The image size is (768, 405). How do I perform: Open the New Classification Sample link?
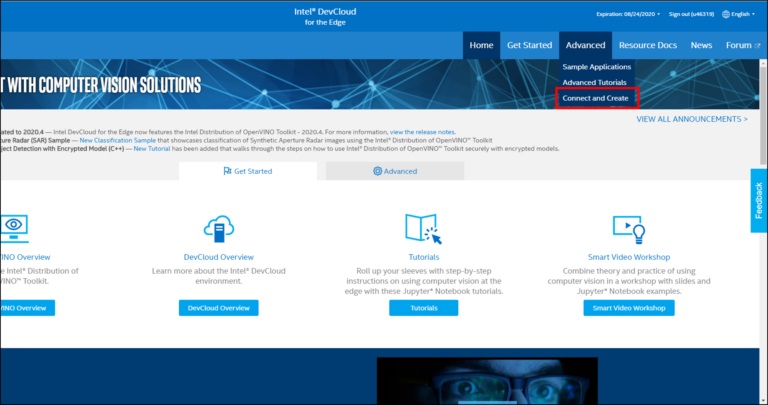[x=118, y=140]
